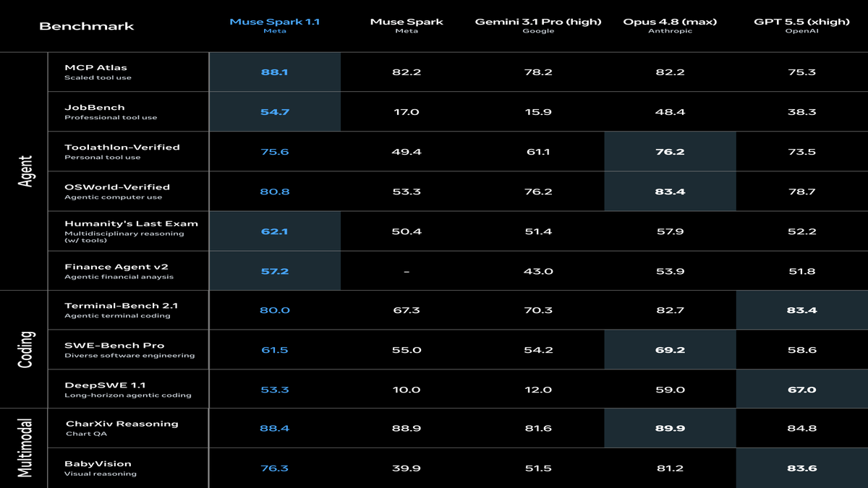This screenshot has width=868, height=488.
Task: Select the 78.7 OSWorld-Verified score
Action: point(801,192)
